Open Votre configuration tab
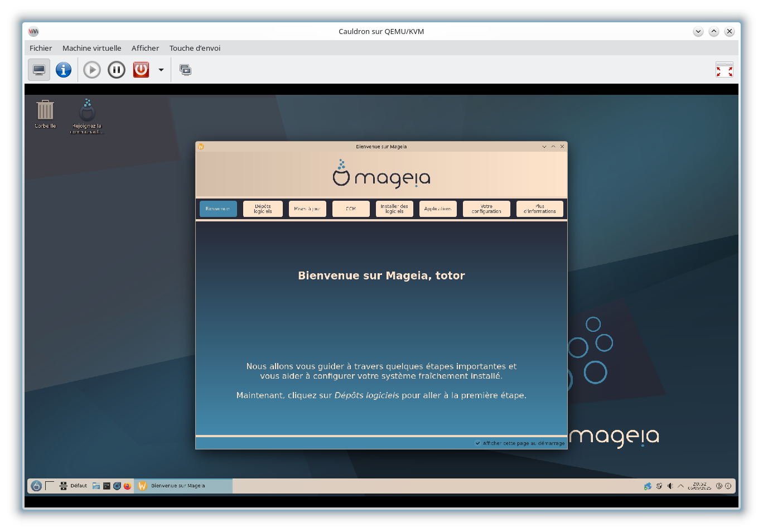The width and height of the screenshot is (763, 532). [486, 209]
